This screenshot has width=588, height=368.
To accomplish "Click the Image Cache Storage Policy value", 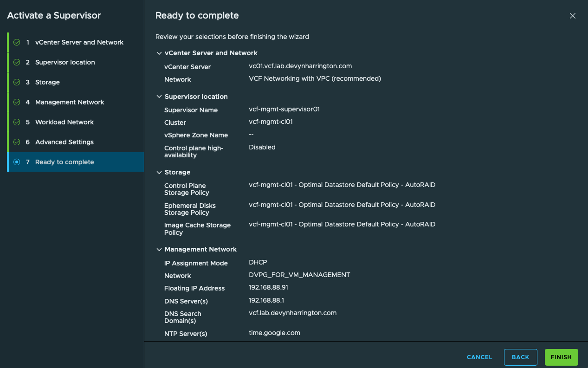I will pyautogui.click(x=342, y=224).
